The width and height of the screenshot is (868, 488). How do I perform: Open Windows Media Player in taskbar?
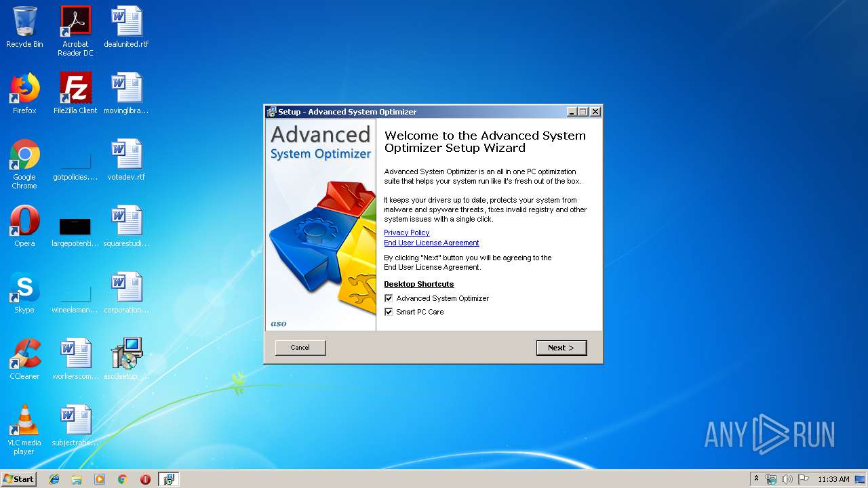tap(100, 479)
